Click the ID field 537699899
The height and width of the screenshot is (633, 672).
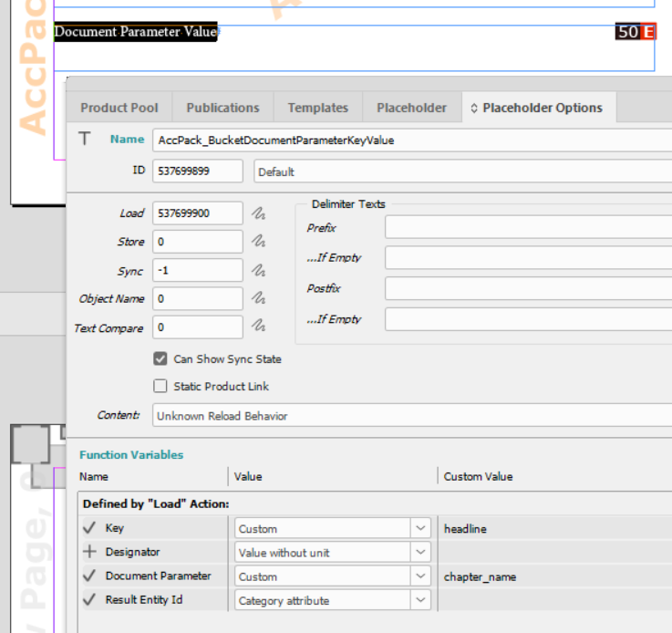click(x=198, y=171)
